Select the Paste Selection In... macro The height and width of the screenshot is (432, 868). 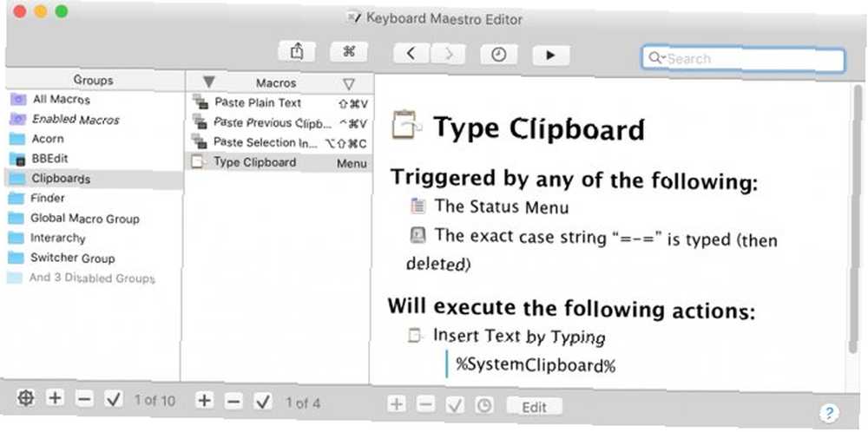pyautogui.click(x=279, y=143)
